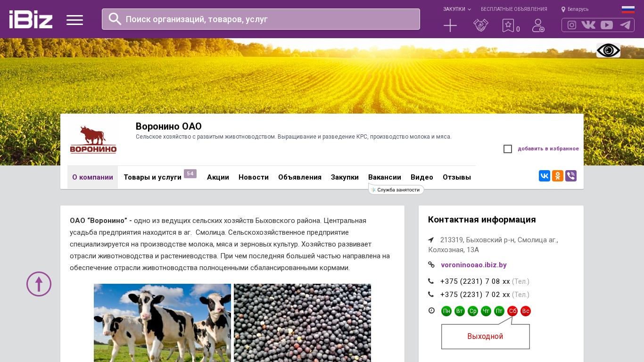Open the rapeseed grains photo thumbnail

point(302,323)
